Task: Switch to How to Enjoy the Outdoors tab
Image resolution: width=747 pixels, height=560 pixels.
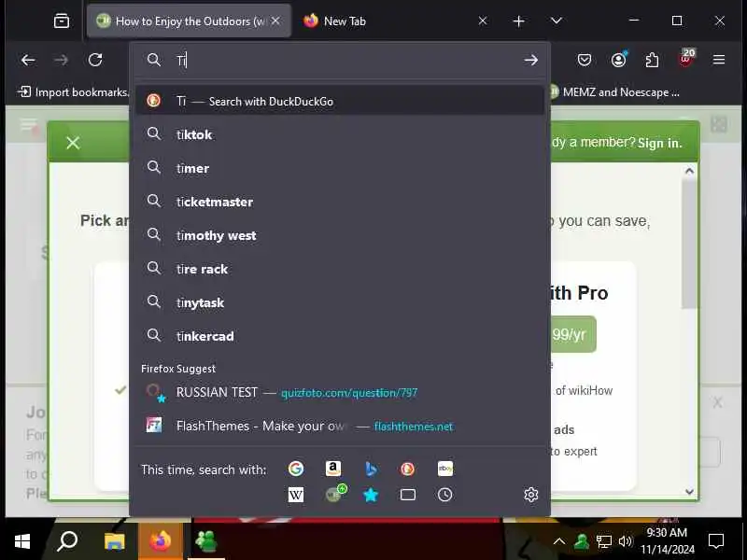Action: coord(189,21)
